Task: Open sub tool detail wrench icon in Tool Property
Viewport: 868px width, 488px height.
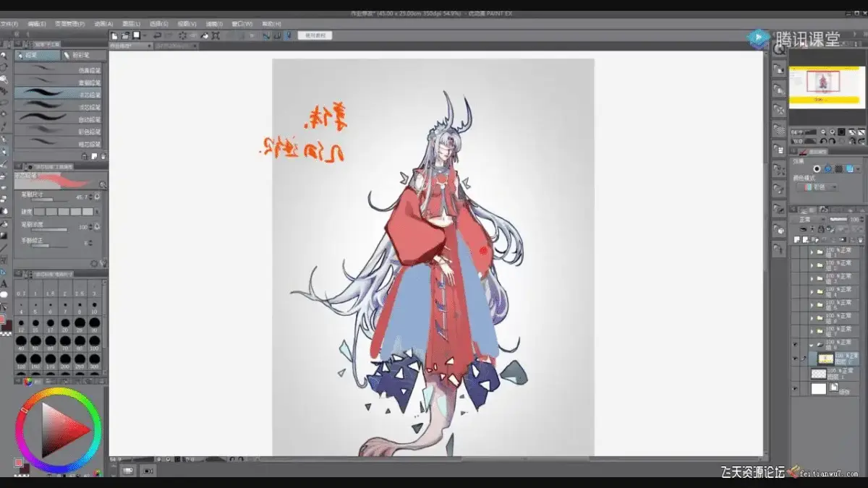Action: (103, 264)
